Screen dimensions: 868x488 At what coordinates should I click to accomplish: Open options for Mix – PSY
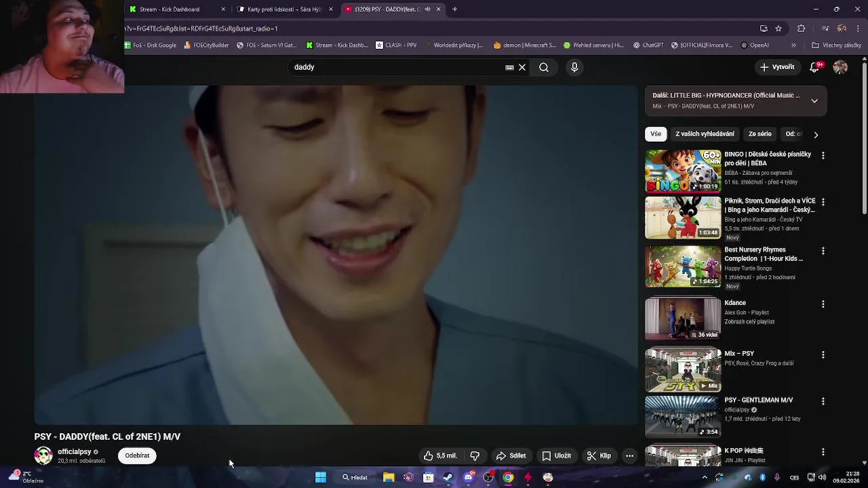823,354
